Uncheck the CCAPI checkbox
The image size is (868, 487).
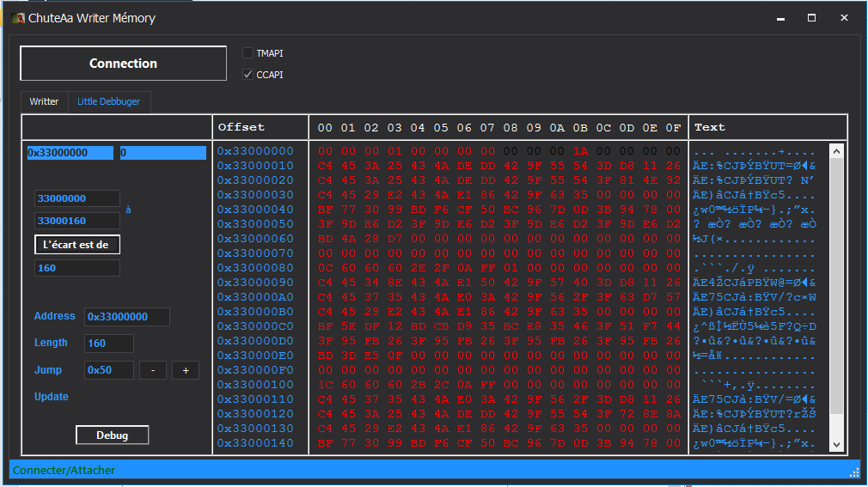pos(248,74)
